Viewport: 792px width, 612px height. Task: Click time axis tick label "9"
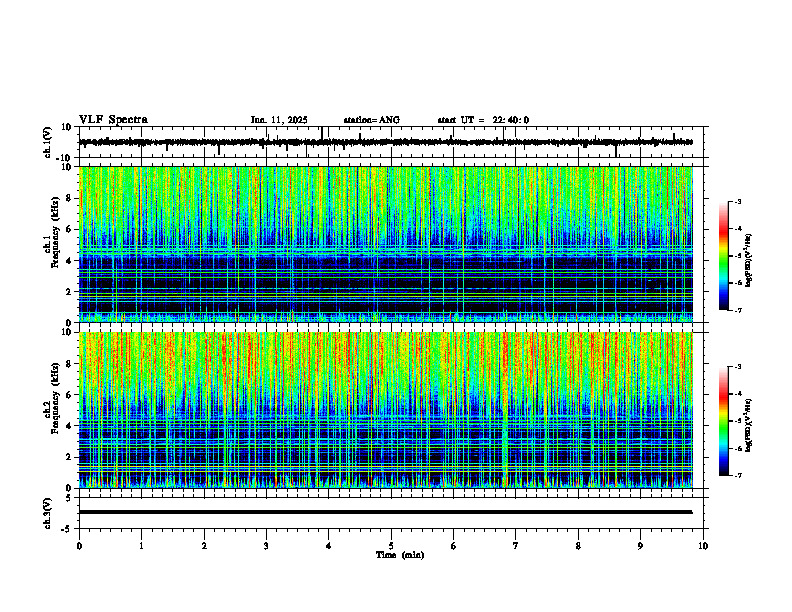(x=640, y=546)
